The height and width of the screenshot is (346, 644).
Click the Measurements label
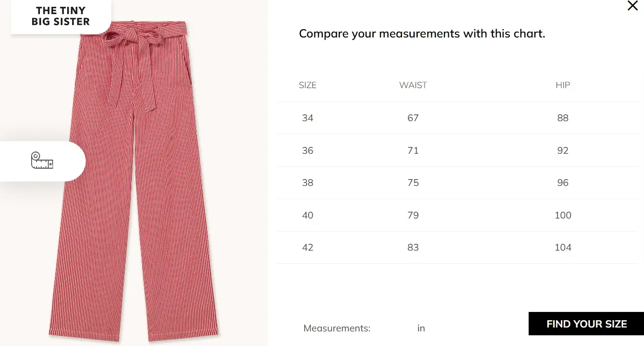(x=336, y=328)
